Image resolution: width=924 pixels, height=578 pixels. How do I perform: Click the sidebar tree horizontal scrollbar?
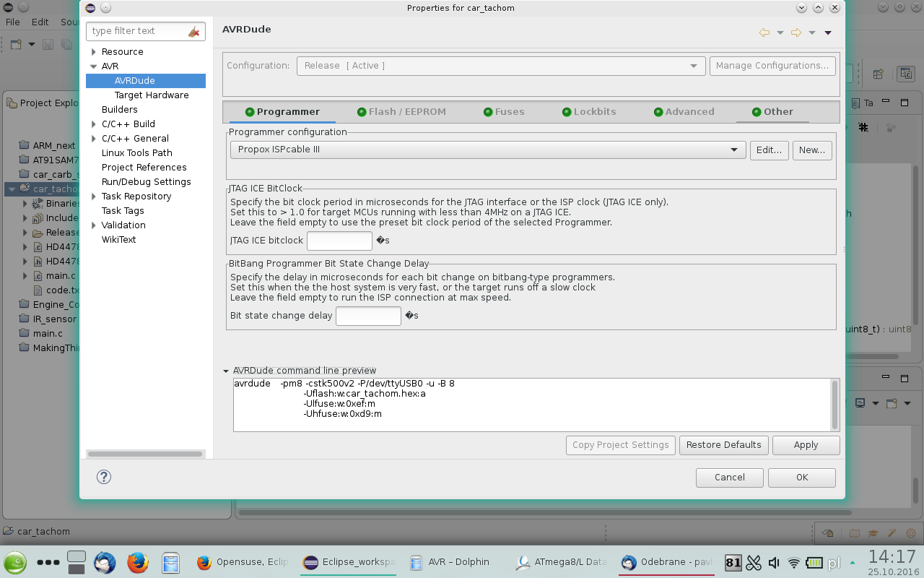145,454
